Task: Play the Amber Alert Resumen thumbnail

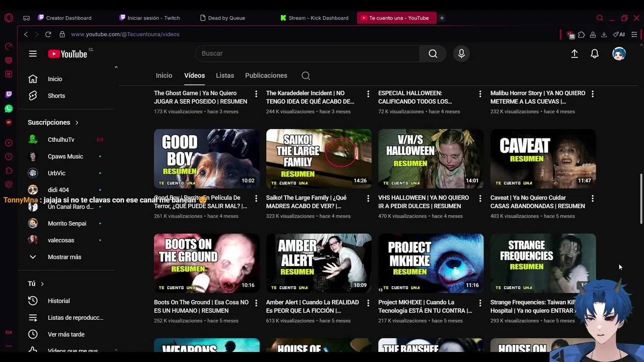Action: pyautogui.click(x=319, y=263)
